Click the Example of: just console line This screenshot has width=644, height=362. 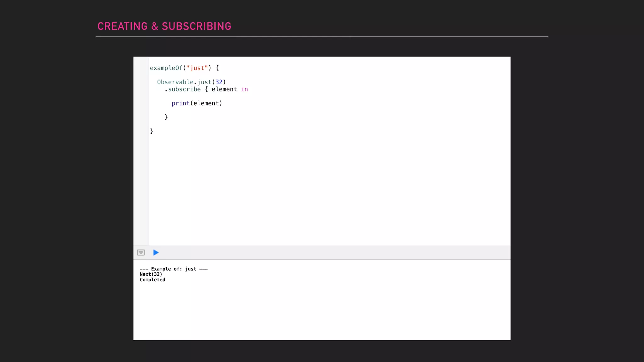point(174,269)
